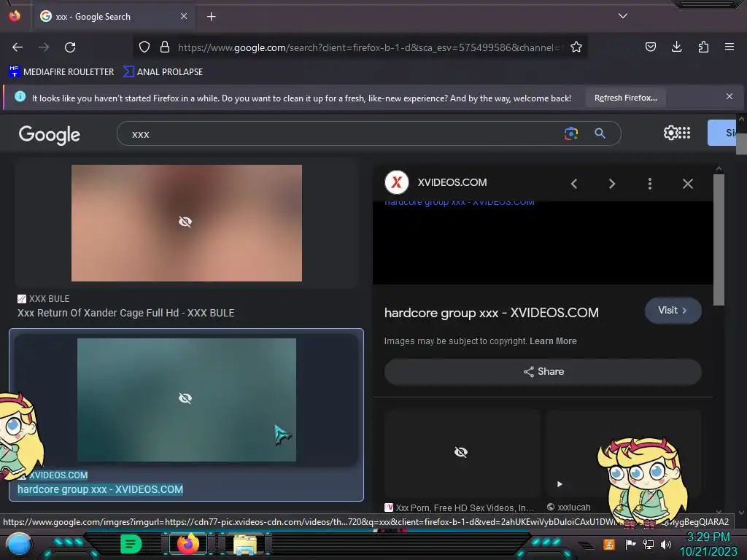The width and height of the screenshot is (747, 560).
Task: Open the volume speaker tray icon
Action: pos(666,544)
